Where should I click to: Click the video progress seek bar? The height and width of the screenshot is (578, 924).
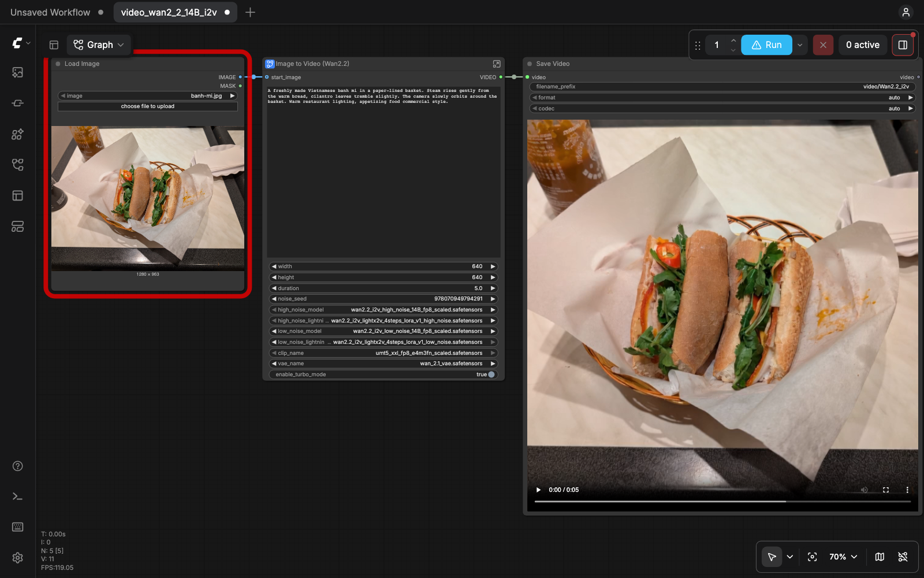tap(722, 502)
